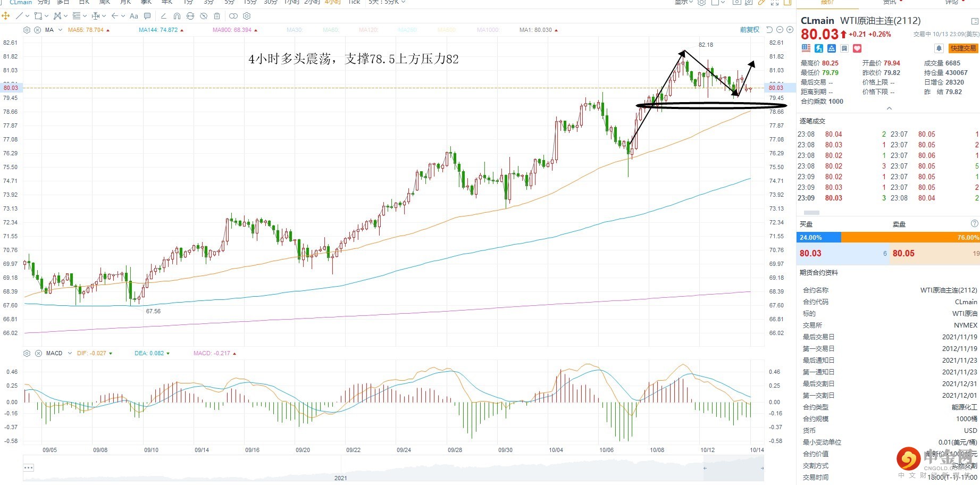980x485 pixels.
Task: Activate the magnet snap tool
Action: click(177, 16)
